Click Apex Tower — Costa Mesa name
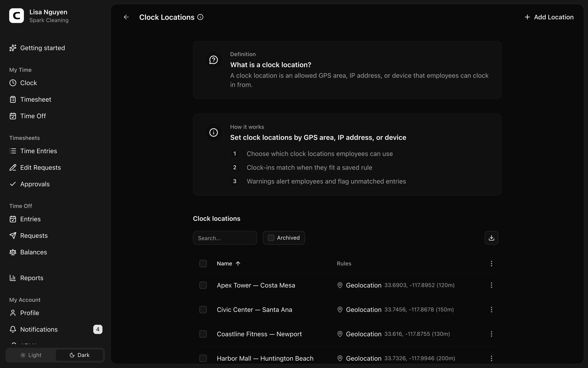The height and width of the screenshot is (368, 588). pyautogui.click(x=256, y=285)
